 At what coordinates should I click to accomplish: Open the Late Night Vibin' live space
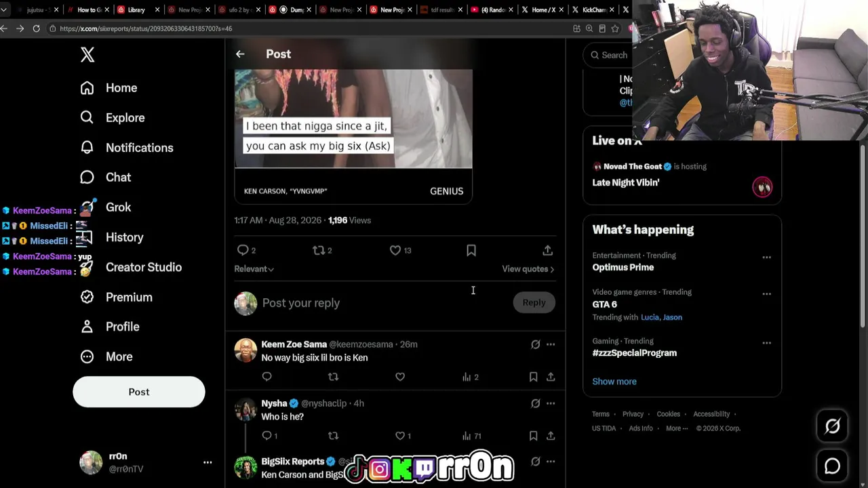pyautogui.click(x=682, y=175)
